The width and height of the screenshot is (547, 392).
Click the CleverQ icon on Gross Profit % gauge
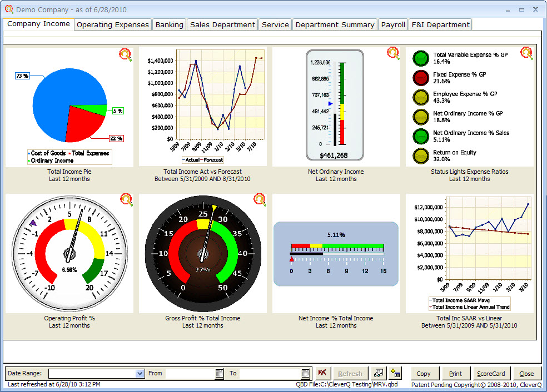[260, 198]
